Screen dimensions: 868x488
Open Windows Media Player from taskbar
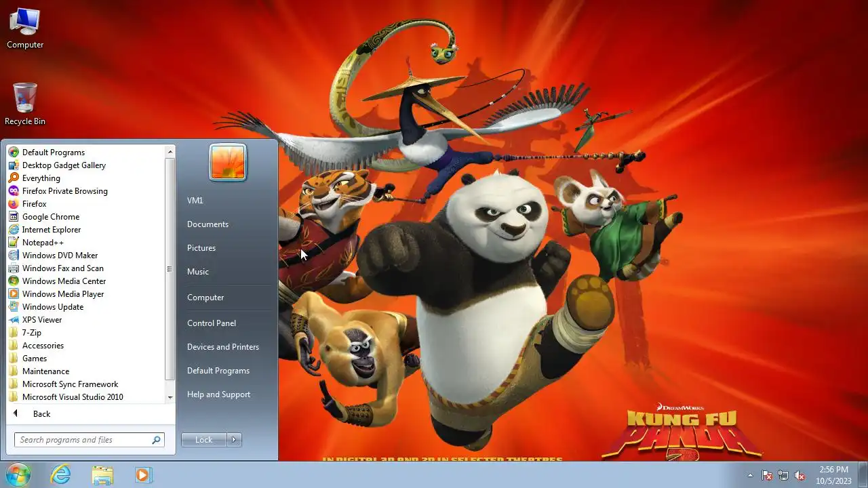click(x=143, y=475)
